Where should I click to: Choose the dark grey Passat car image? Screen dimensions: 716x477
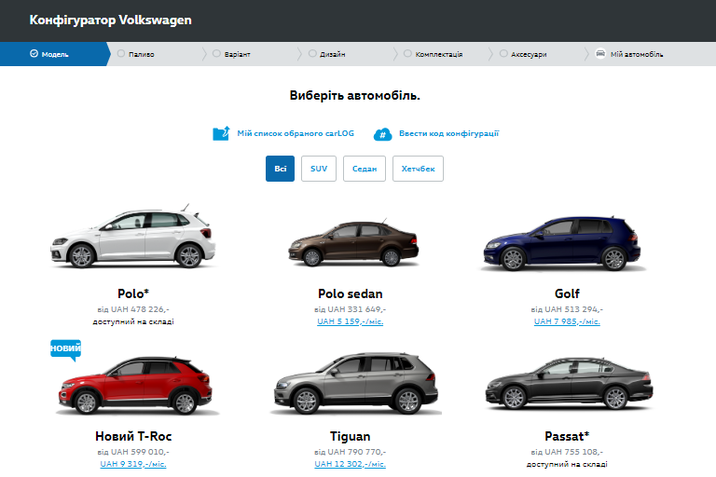click(569, 383)
